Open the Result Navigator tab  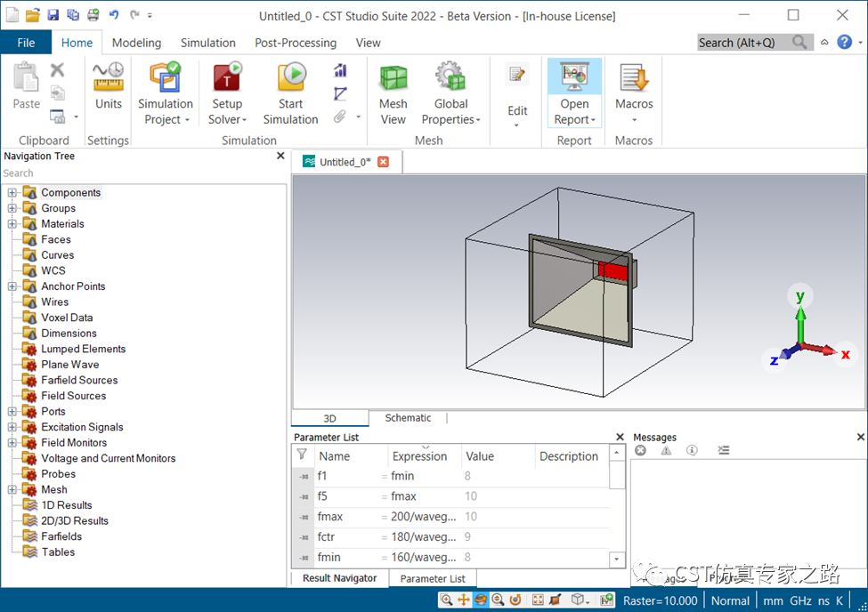pyautogui.click(x=339, y=578)
